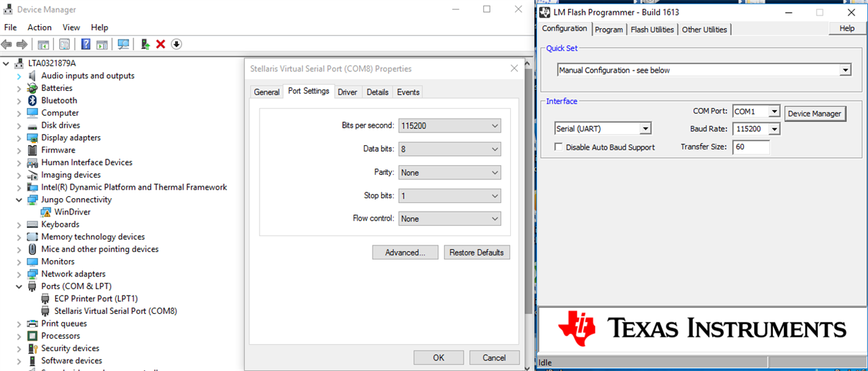Click the Processors category icon
The width and height of the screenshot is (868, 371).
pyautogui.click(x=32, y=336)
